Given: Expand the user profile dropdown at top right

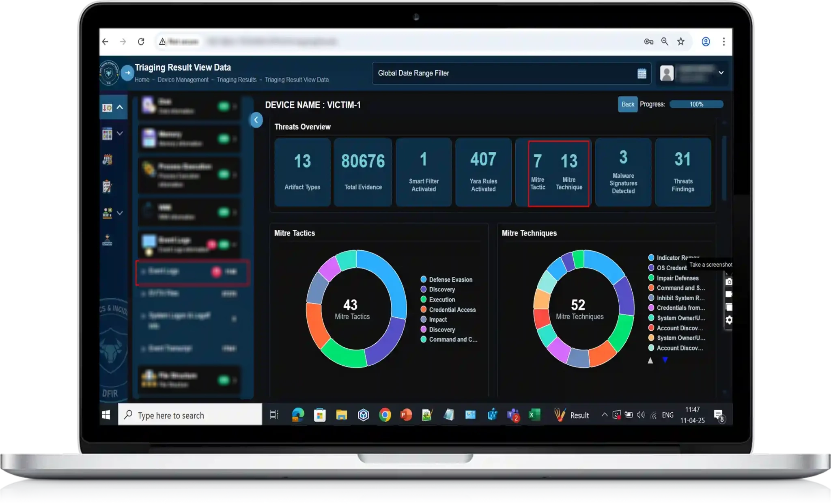Looking at the screenshot, I should point(721,73).
